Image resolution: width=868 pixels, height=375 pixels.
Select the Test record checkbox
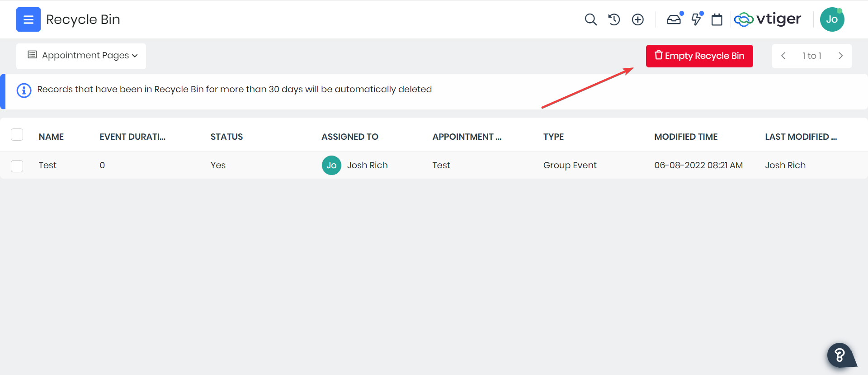pyautogui.click(x=17, y=166)
